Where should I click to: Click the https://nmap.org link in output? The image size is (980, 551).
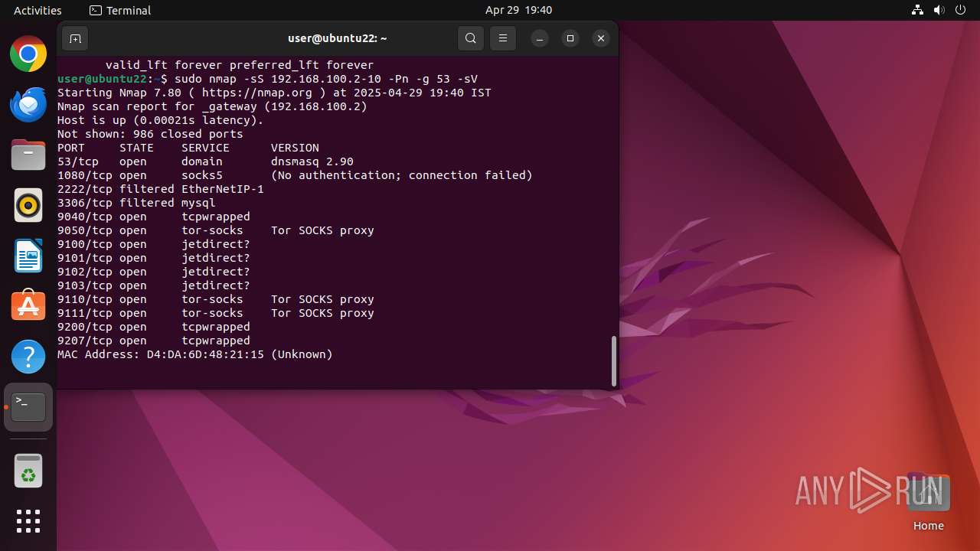(257, 93)
